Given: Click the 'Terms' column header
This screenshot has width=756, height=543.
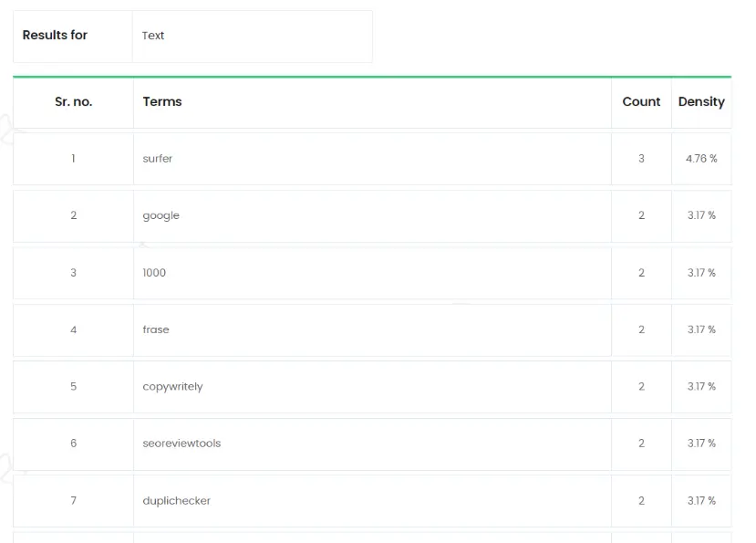Looking at the screenshot, I should pos(162,102).
